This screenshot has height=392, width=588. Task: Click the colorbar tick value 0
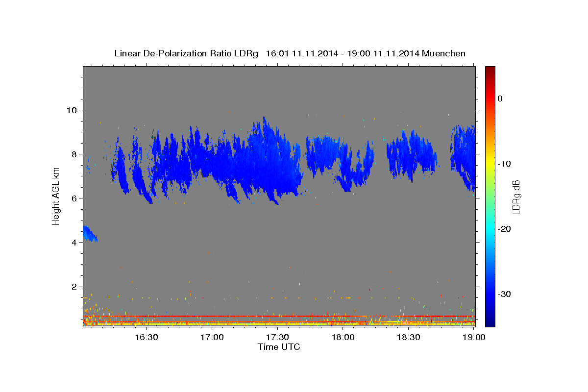pyautogui.click(x=500, y=98)
